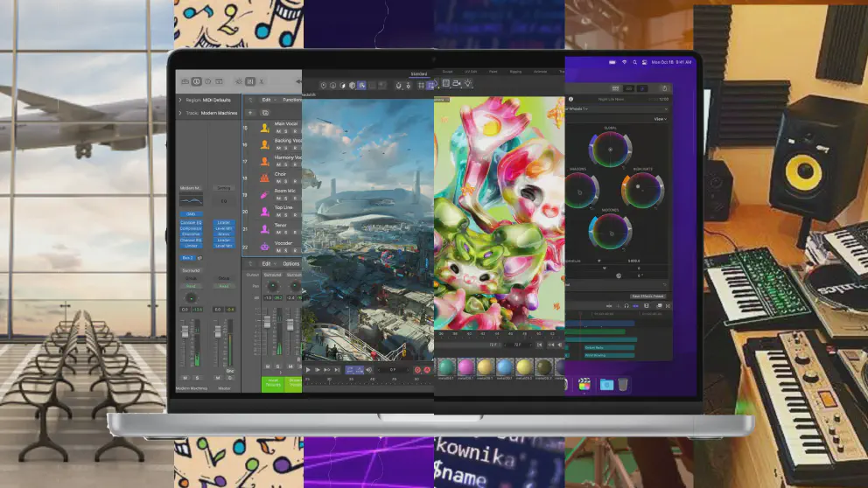Open the Bus 2 send slot
868x488 pixels.
tap(187, 258)
